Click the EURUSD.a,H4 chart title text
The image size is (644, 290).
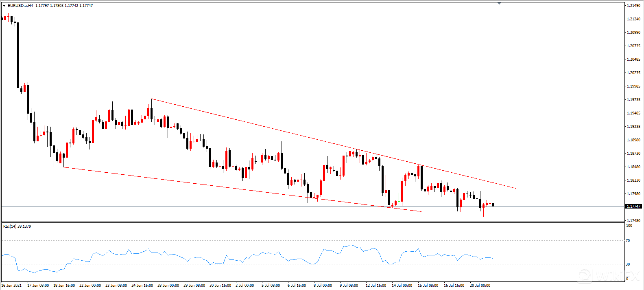tap(20, 6)
